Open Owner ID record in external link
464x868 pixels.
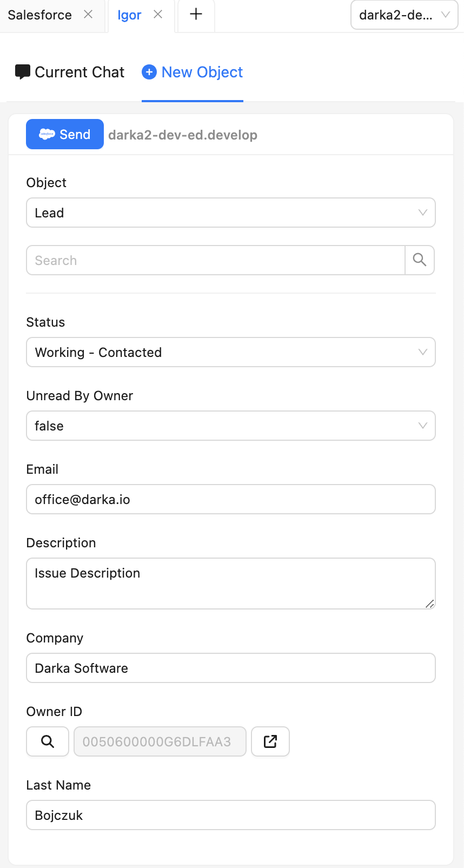(x=270, y=741)
